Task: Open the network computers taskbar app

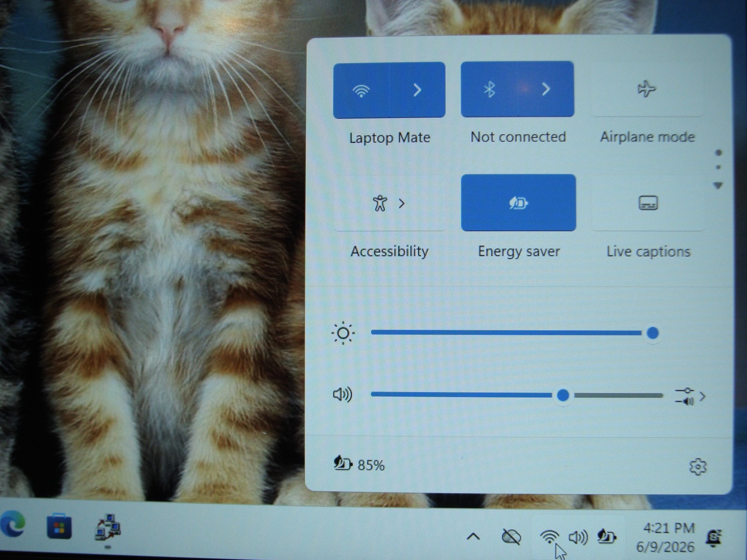Action: (108, 527)
